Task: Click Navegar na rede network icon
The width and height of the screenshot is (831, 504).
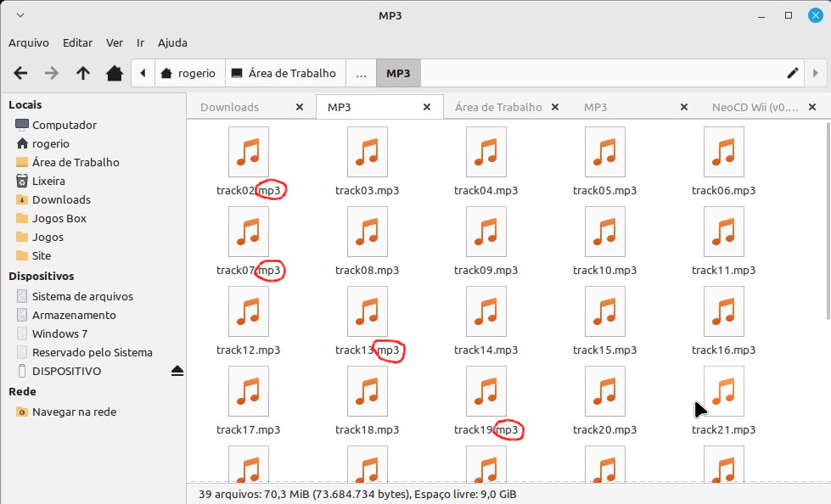Action: pyautogui.click(x=22, y=412)
